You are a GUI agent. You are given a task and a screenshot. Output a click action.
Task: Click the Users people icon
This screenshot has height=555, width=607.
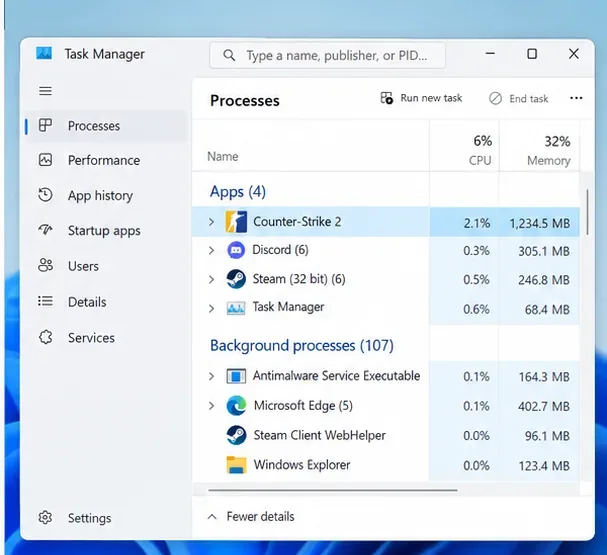45,266
